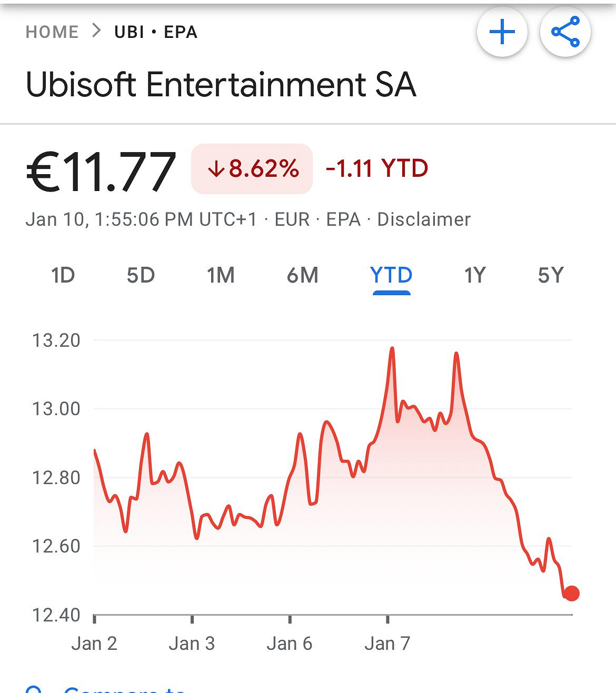
Task: Click the breadcrumb chevron after HOME
Action: click(x=96, y=32)
